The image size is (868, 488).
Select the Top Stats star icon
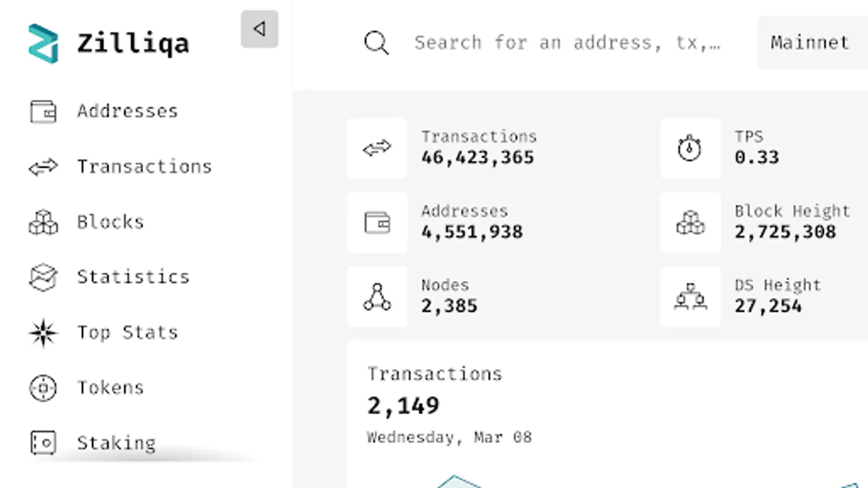click(43, 332)
